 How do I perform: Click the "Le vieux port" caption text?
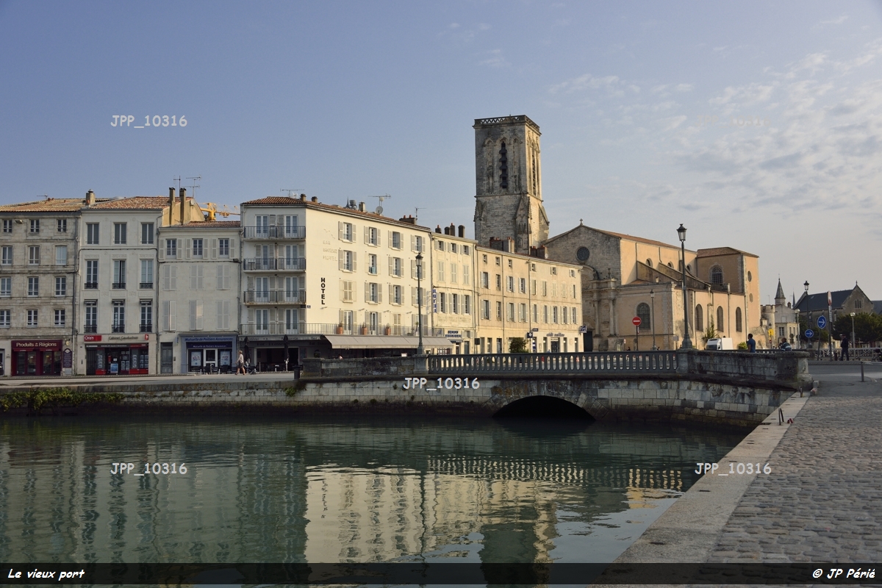46,574
